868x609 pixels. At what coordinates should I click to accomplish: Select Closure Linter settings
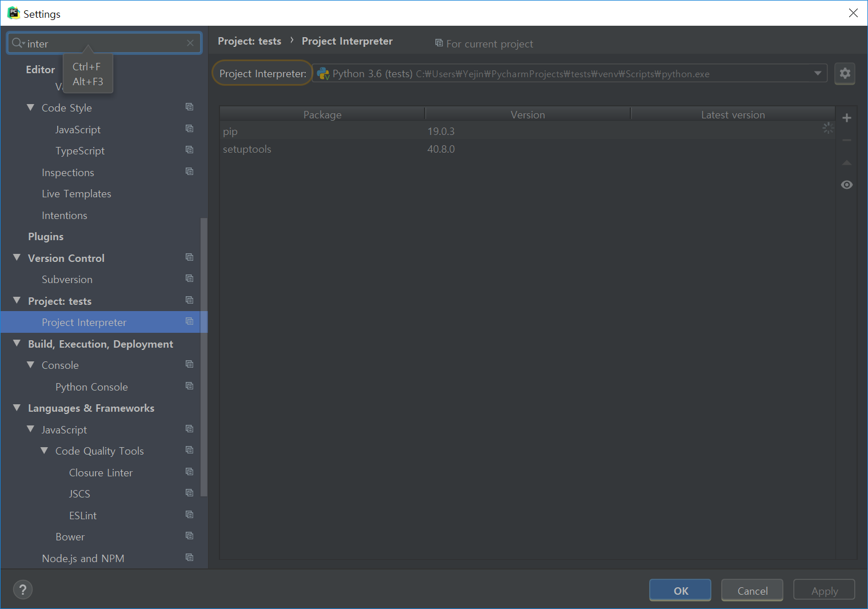(101, 473)
